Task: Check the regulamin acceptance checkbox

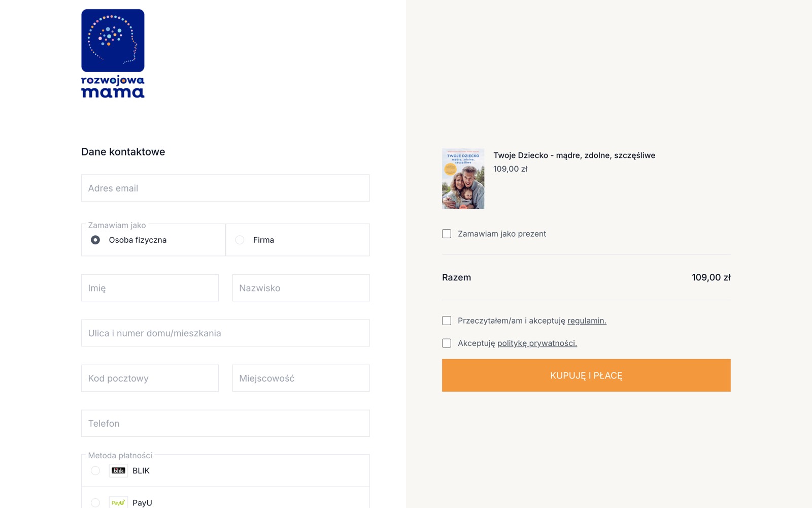Action: 447,321
